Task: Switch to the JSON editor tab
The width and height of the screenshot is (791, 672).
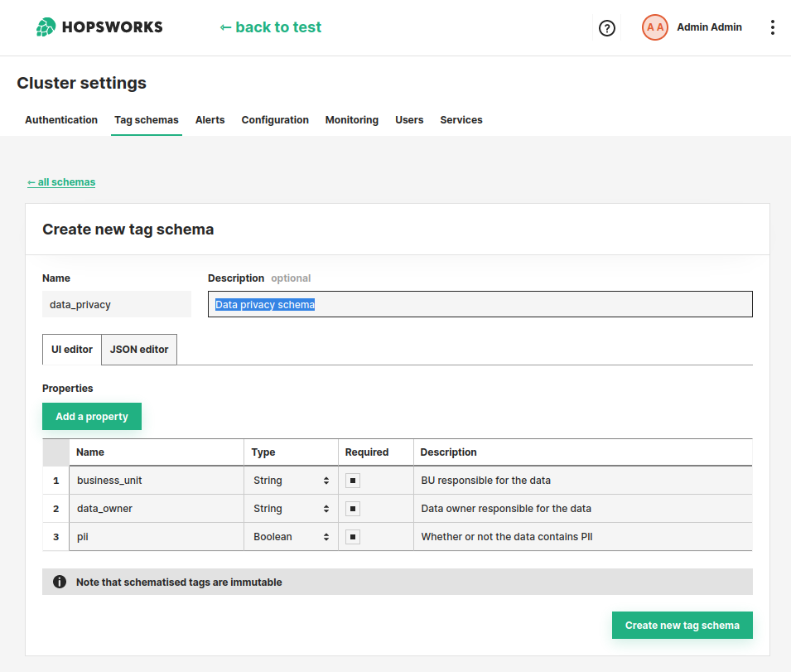Action: click(x=138, y=349)
